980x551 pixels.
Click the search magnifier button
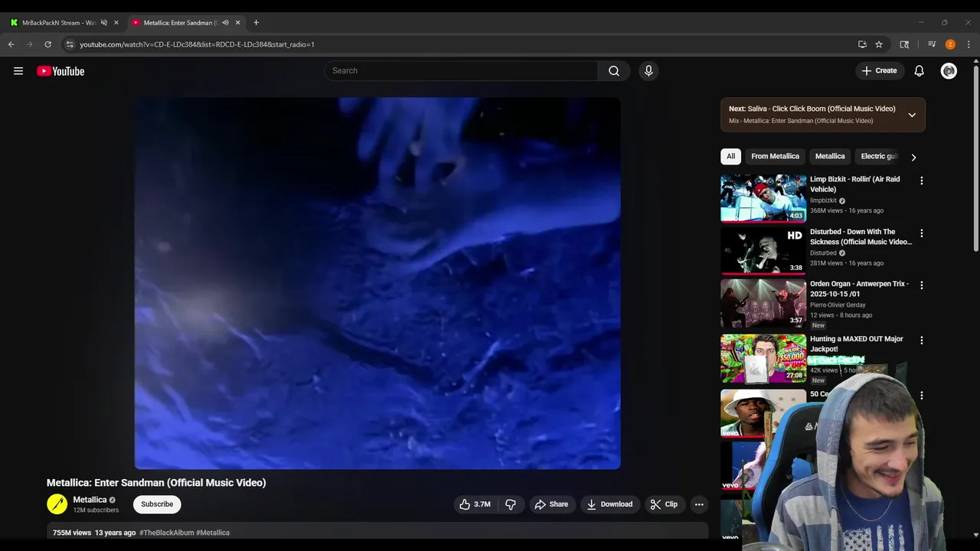click(614, 70)
